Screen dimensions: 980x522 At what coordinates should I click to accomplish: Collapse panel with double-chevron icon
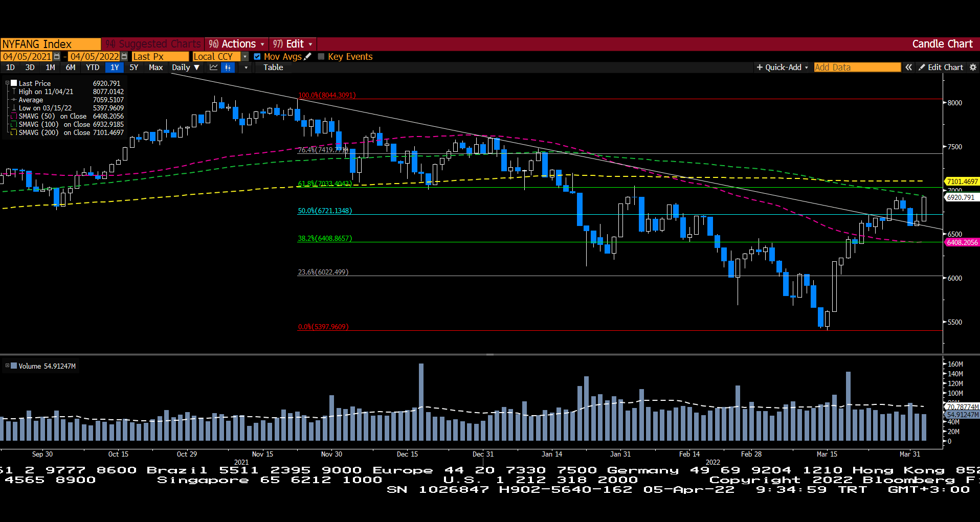click(908, 67)
